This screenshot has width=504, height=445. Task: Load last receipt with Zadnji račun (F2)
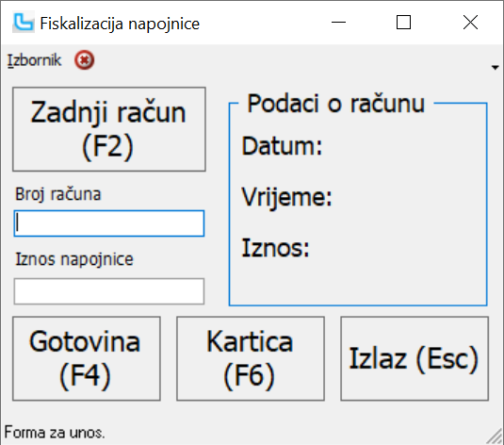(x=109, y=129)
